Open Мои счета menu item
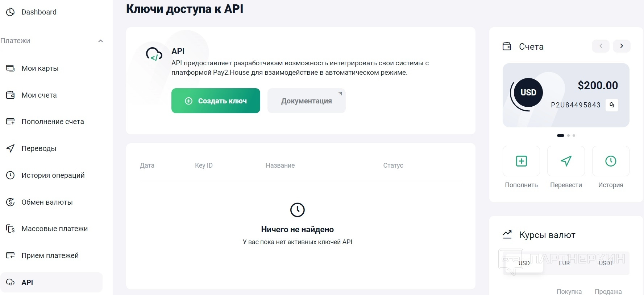 tap(39, 95)
